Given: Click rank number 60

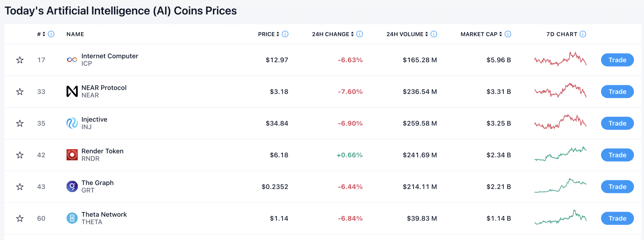Looking at the screenshot, I should pyautogui.click(x=41, y=218).
